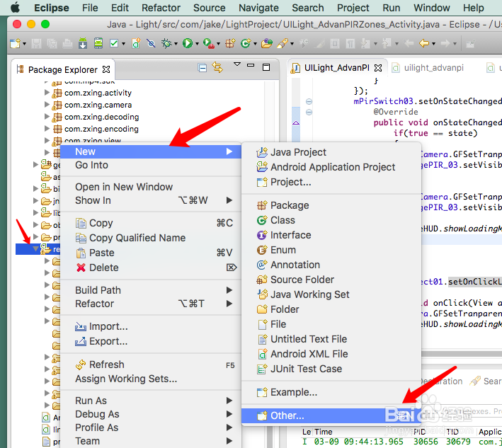Select Folder in New submenu
502x448 pixels.
[331, 309]
